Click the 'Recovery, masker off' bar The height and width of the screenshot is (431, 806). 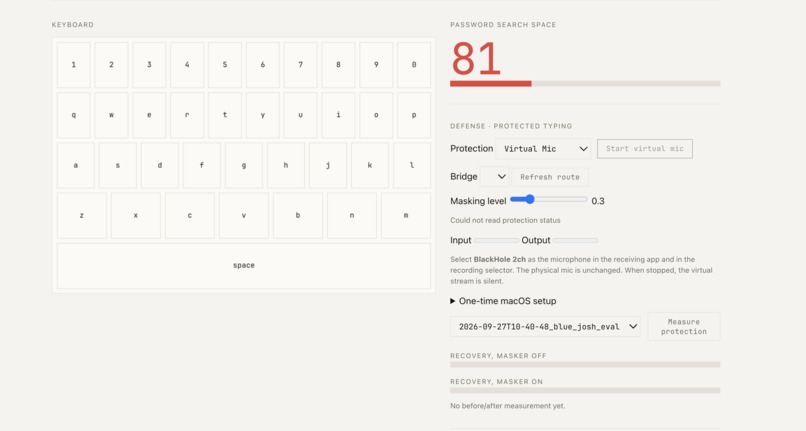click(585, 365)
